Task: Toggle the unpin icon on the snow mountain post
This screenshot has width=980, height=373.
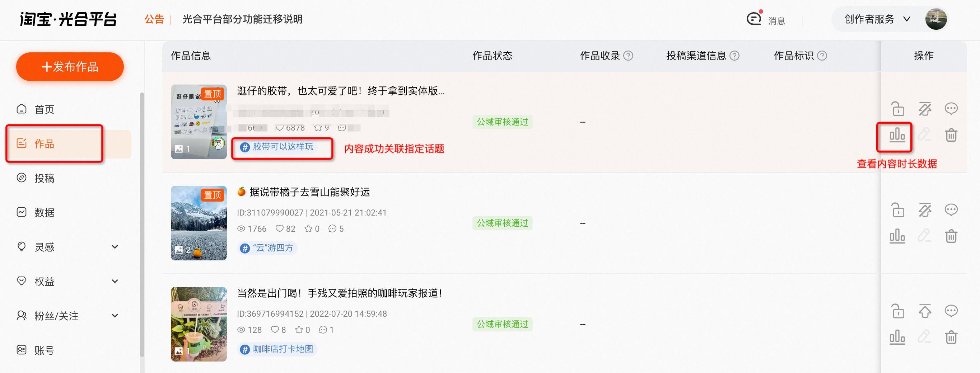Action: tap(924, 209)
